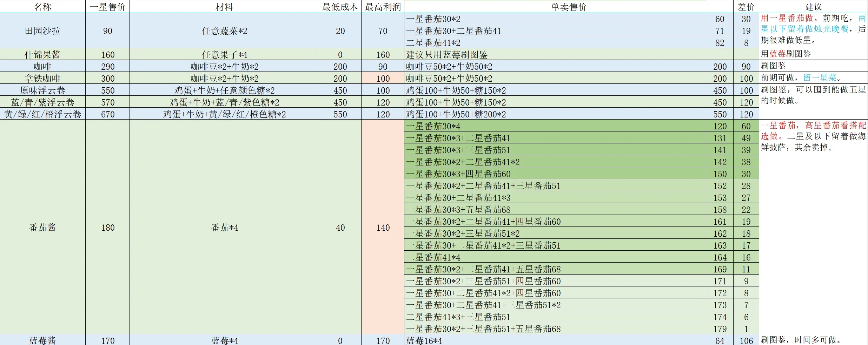Select the 一星番茄30+二星番茄41*3 cell
This screenshot has height=345, width=868.
pos(555,197)
